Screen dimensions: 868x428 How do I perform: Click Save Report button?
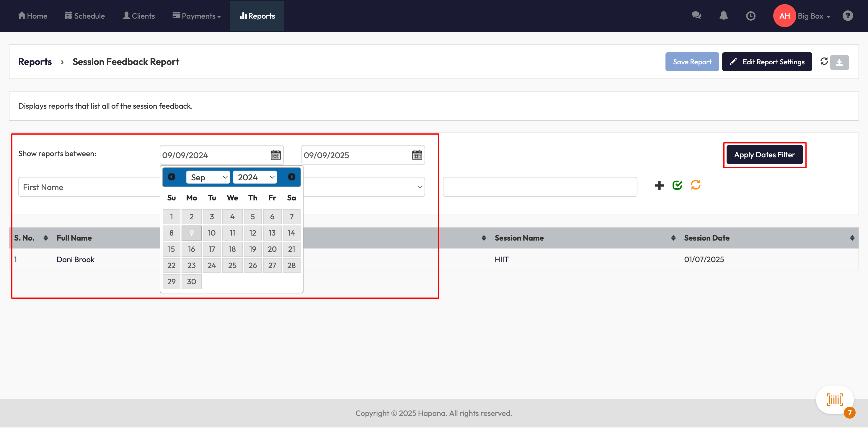(692, 62)
